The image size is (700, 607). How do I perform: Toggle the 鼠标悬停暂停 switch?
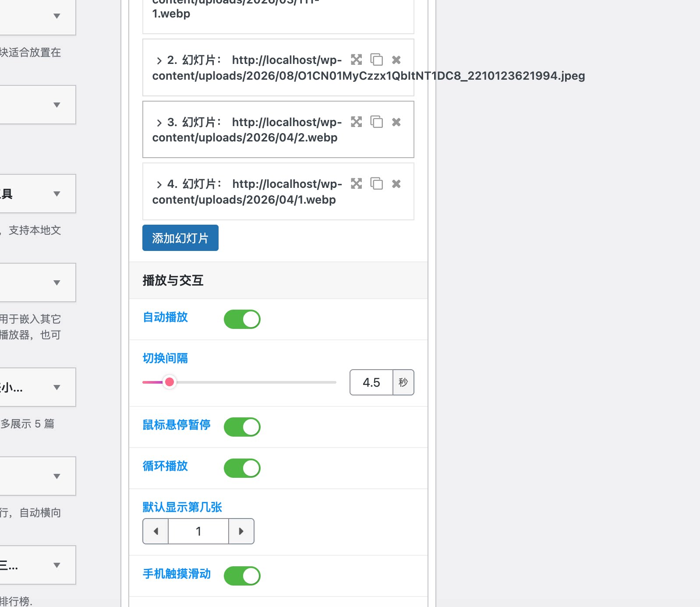(x=242, y=427)
